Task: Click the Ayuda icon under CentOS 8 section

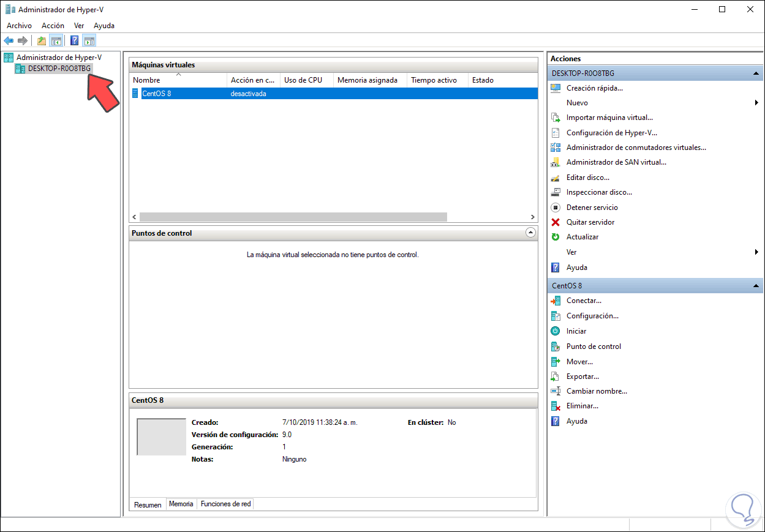Action: tap(556, 421)
